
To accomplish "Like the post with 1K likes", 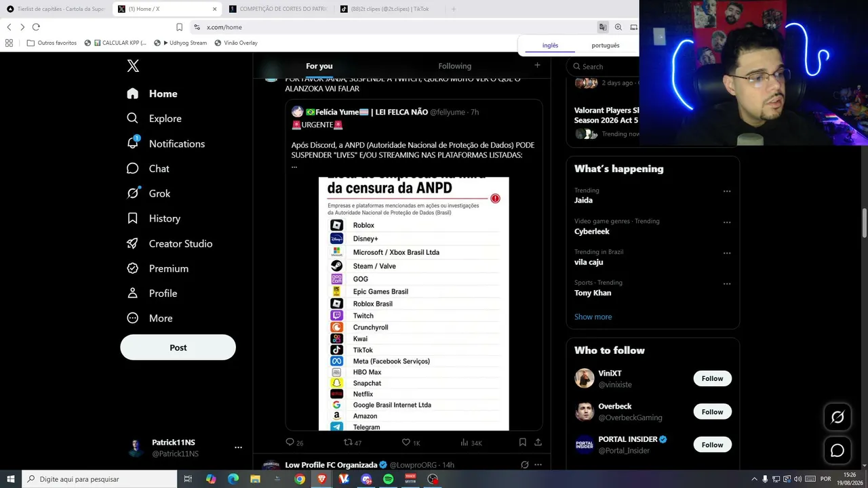I will pos(411,443).
